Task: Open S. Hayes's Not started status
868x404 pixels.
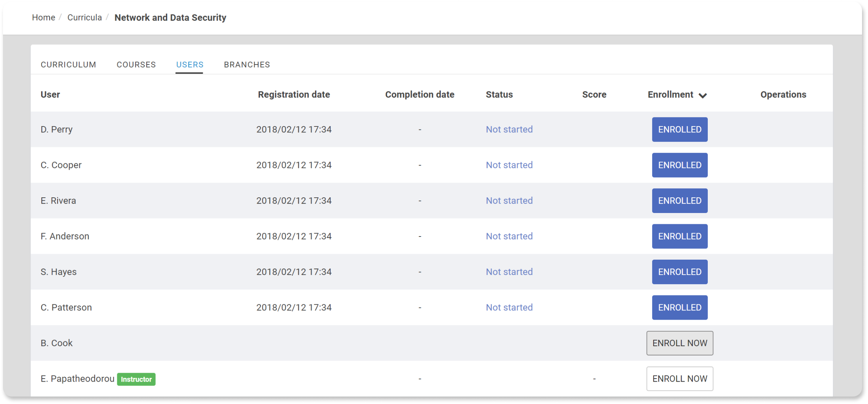Action: click(x=509, y=272)
